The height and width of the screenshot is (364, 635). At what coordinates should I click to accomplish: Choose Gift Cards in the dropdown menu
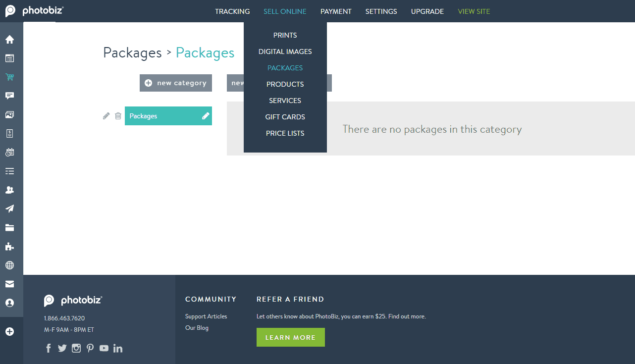click(285, 117)
